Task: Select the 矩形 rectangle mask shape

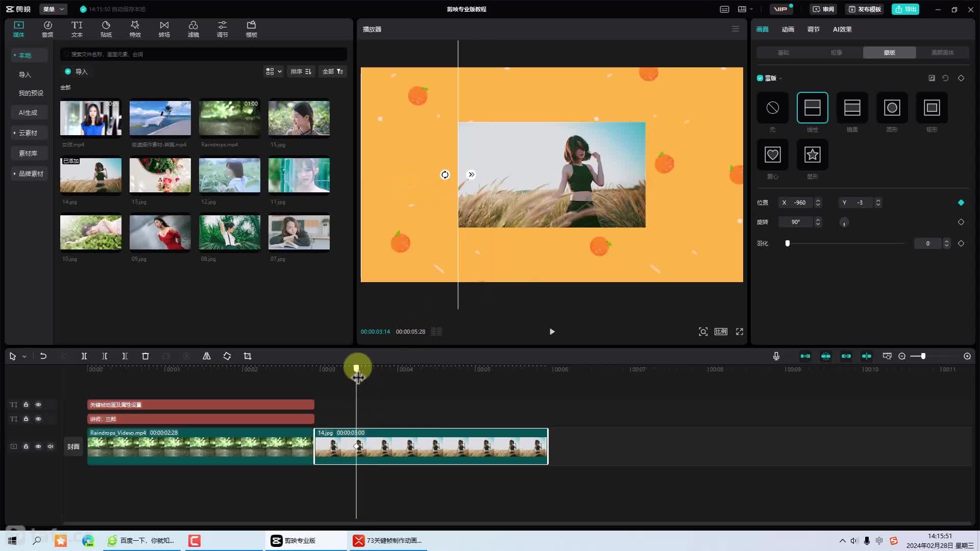Action: point(932,108)
